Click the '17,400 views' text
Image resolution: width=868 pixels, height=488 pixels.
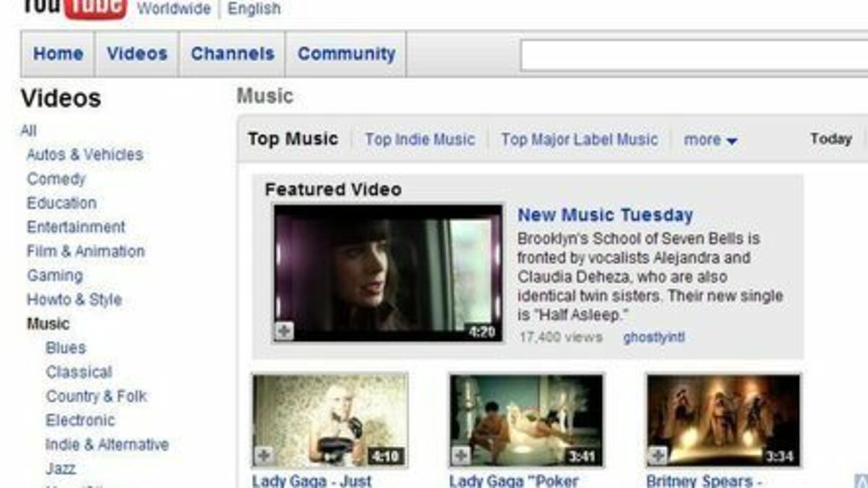click(x=560, y=337)
